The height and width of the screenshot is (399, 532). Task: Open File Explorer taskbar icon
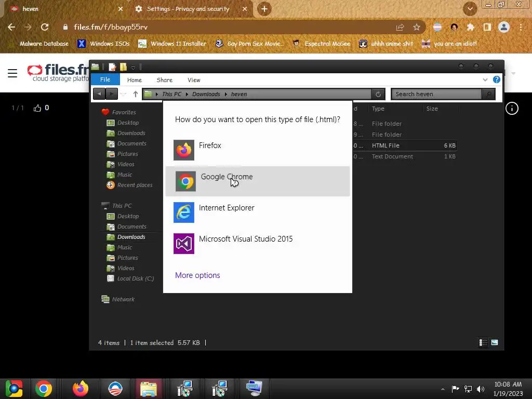point(149,389)
